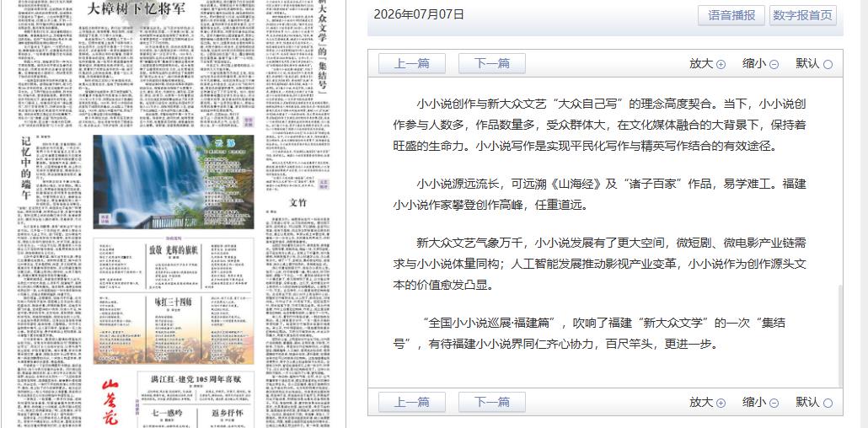868x428 pixels.
Task: Click the waterfall photo on the newspaper page
Action: pos(174,182)
